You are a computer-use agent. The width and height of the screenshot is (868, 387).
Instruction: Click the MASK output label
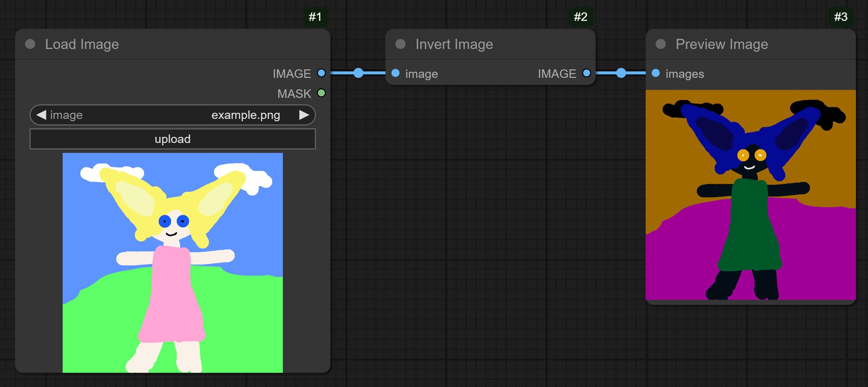coord(294,94)
